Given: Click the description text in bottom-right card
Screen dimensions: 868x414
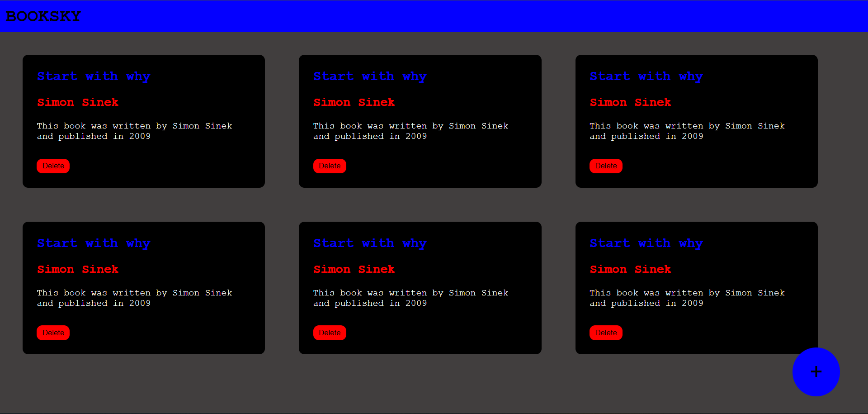Looking at the screenshot, I should pyautogui.click(x=687, y=298).
